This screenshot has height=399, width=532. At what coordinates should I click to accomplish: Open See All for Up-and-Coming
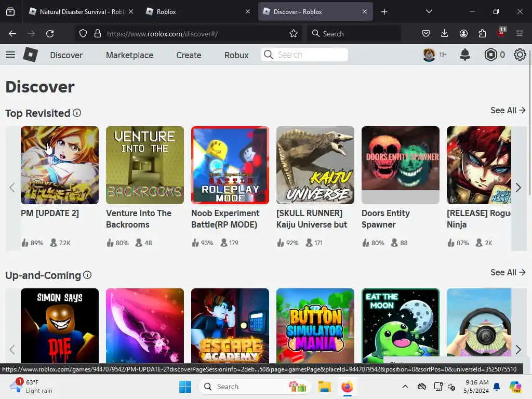[508, 272]
